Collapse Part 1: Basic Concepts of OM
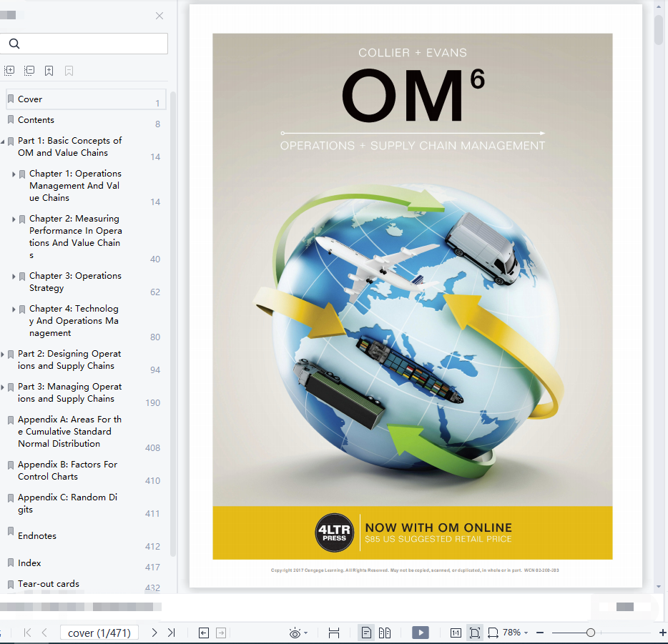 coord(3,142)
